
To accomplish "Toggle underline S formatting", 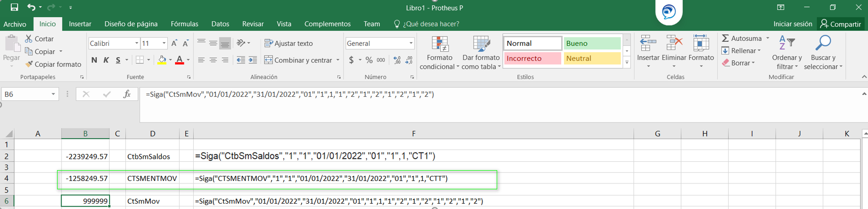I will coord(118,60).
